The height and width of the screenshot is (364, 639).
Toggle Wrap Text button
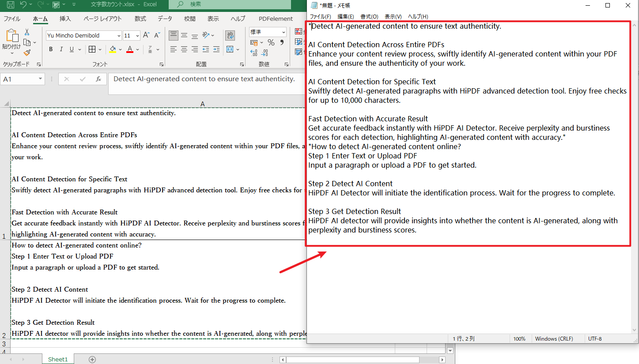(230, 35)
